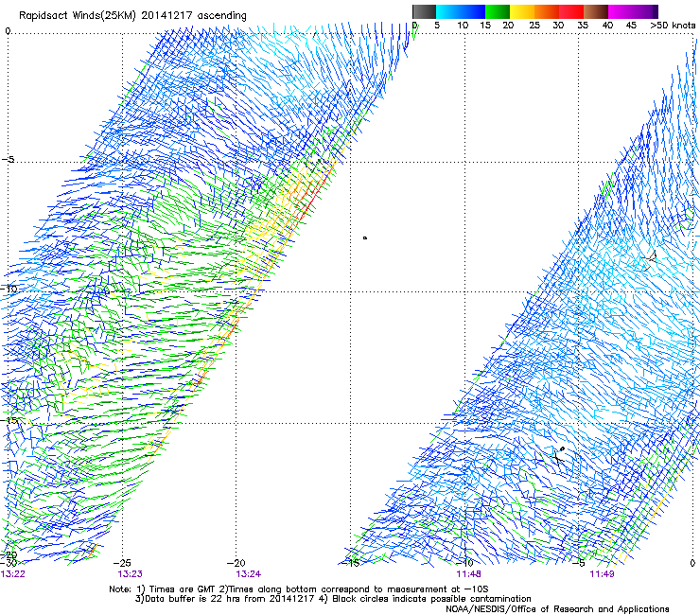Viewport: 700px width, 615px height.
Task: Click the magenta 40–45 knots legend swatch
Action: click(621, 11)
